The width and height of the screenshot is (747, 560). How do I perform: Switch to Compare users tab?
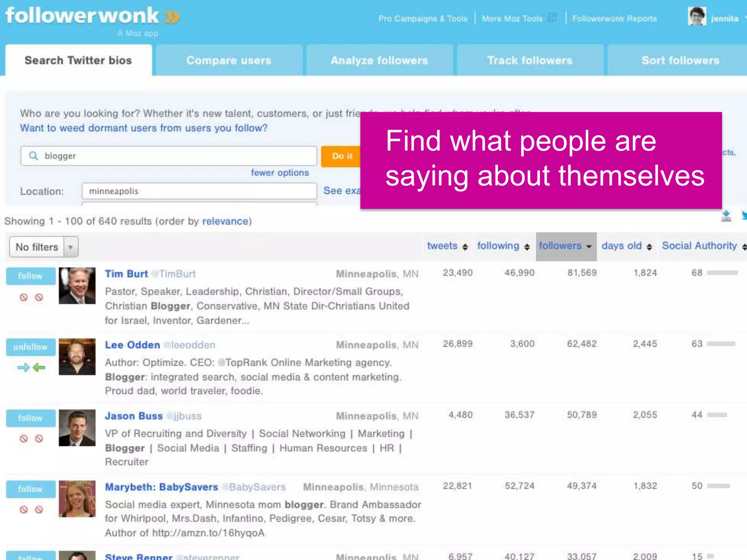click(229, 60)
